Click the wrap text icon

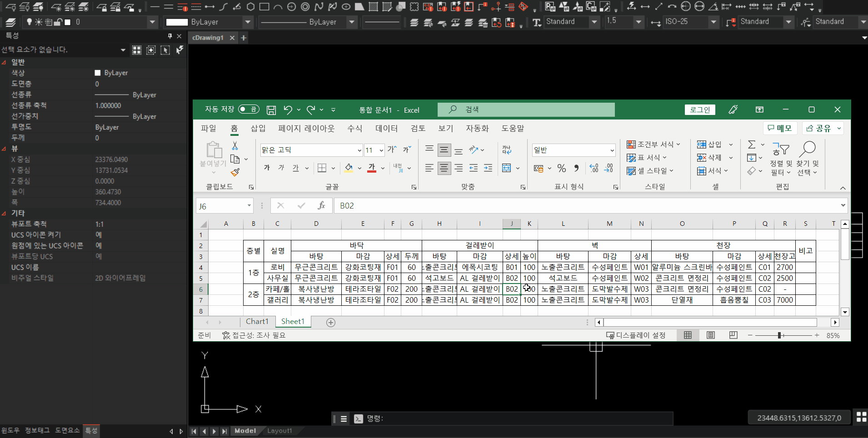coord(507,150)
